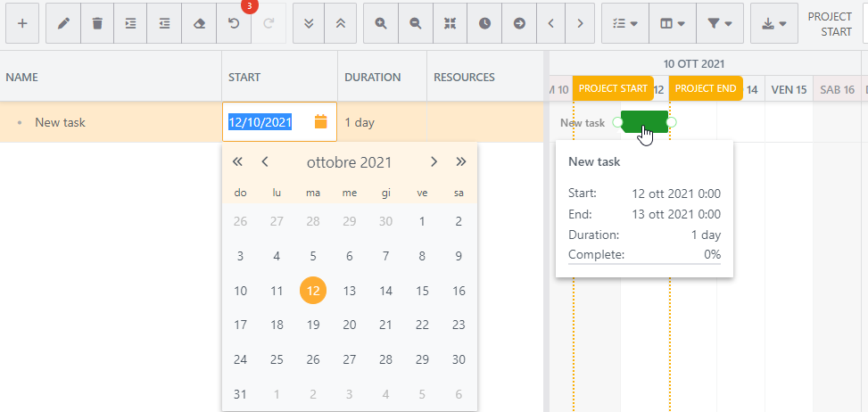Viewport: 868px width, 412px height.
Task: Expand all tasks with double-down chevron
Action: 309,23
